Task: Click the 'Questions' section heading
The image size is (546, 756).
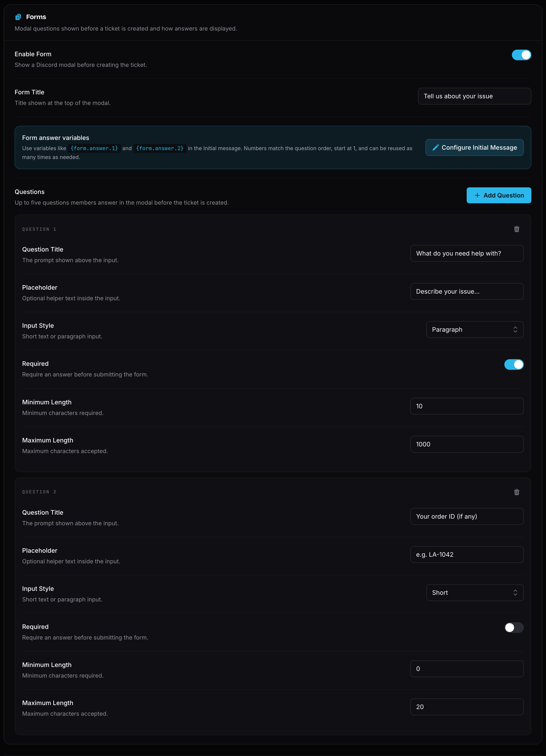Action: [x=29, y=192]
